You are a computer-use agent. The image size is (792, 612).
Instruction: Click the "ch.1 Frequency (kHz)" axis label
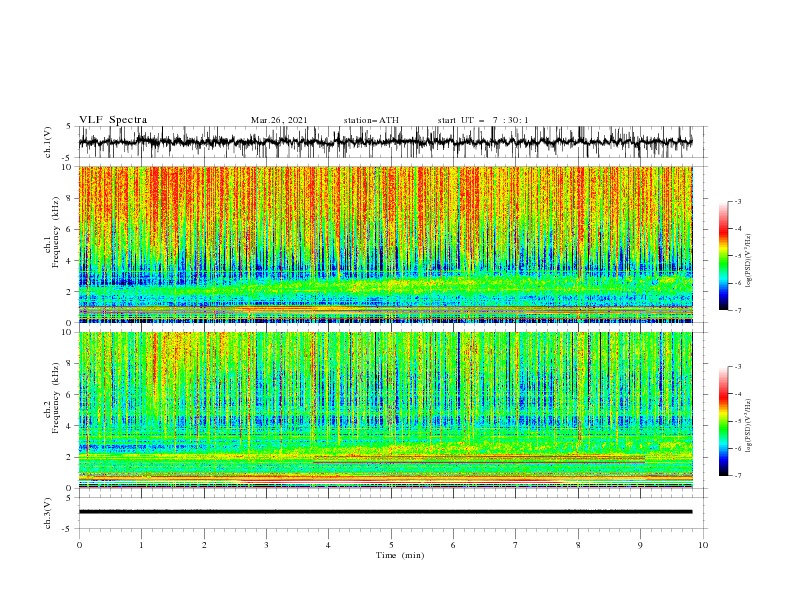[x=52, y=232]
